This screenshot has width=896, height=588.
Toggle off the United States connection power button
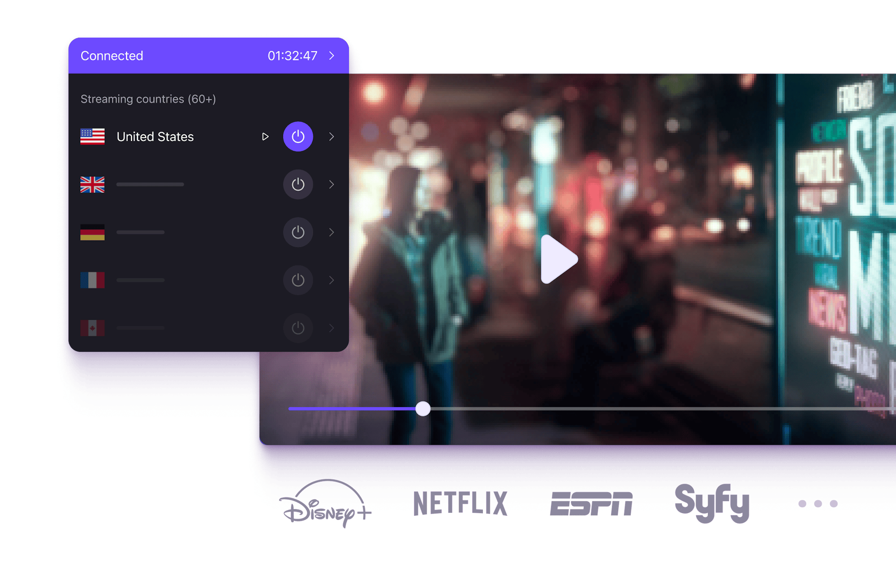[298, 137]
